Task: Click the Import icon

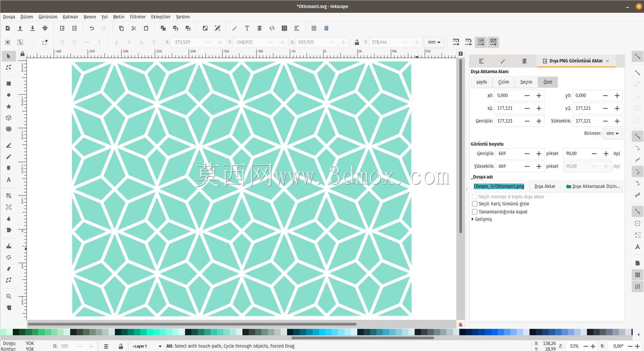Action: 62,28
